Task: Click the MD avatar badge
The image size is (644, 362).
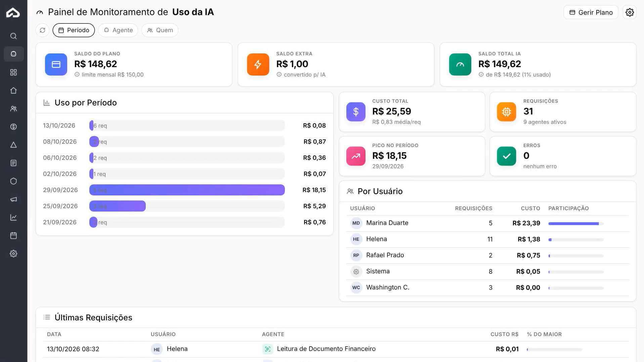Action: pyautogui.click(x=356, y=223)
